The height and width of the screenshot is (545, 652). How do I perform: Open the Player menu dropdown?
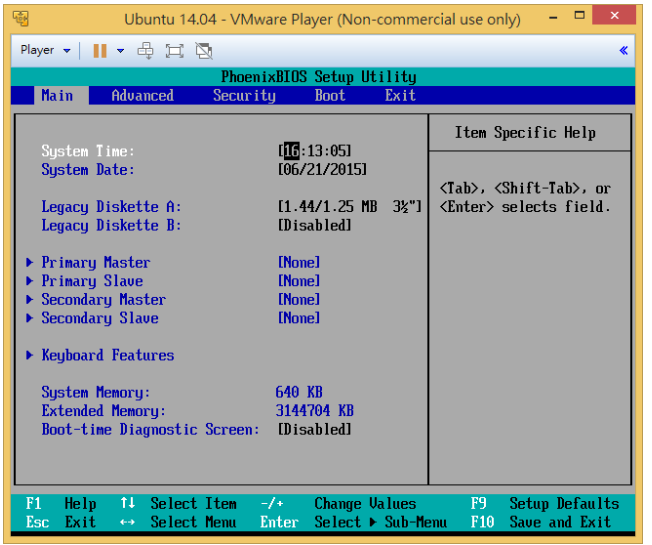[45, 50]
